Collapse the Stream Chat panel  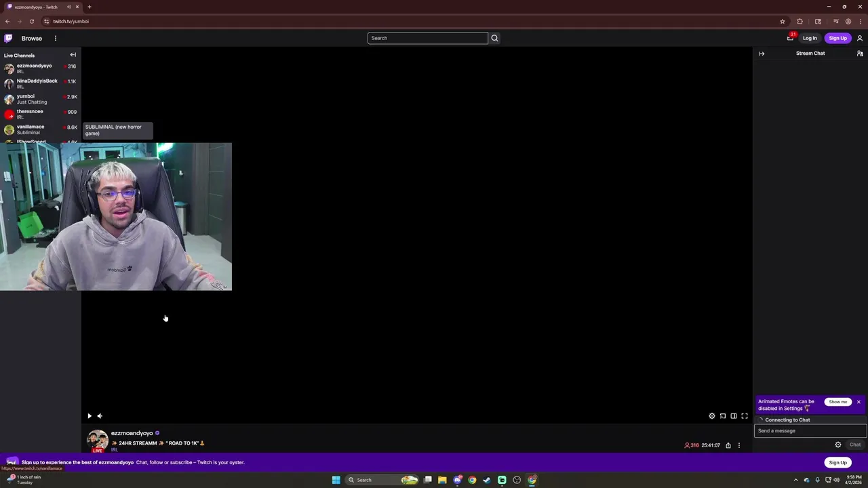click(762, 54)
